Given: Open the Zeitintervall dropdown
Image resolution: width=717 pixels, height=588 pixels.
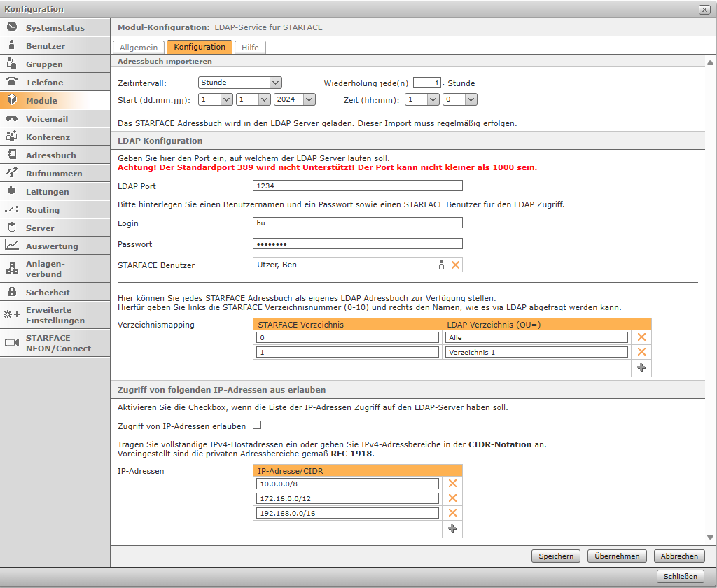Looking at the screenshot, I should pos(240,83).
